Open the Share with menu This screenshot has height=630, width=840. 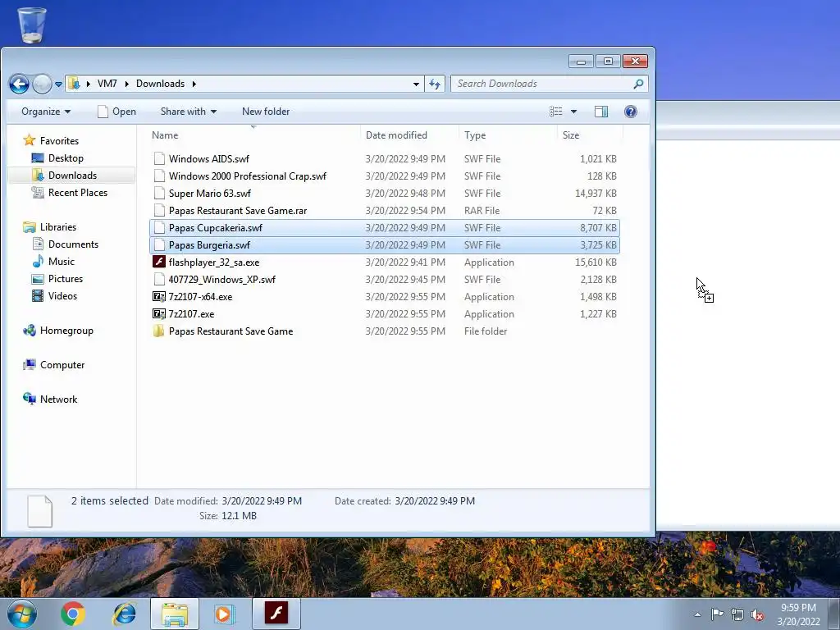pos(189,112)
